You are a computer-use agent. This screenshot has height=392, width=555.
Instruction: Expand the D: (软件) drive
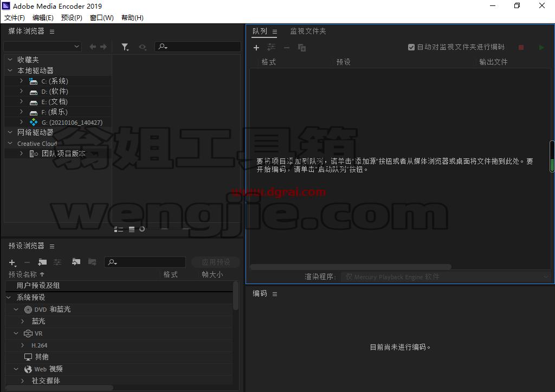[21, 91]
